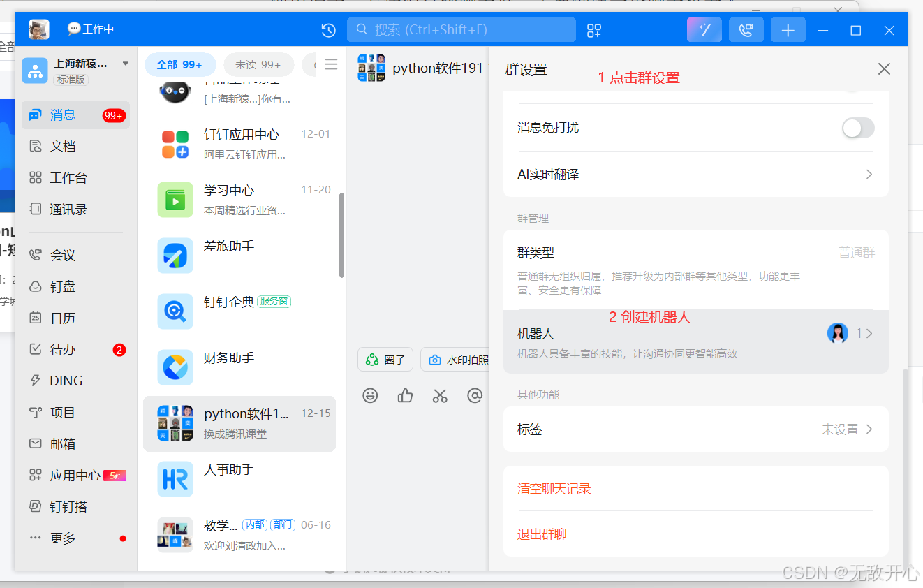
Task: Expand the AI实时翻译 row chevron
Action: [x=869, y=174]
